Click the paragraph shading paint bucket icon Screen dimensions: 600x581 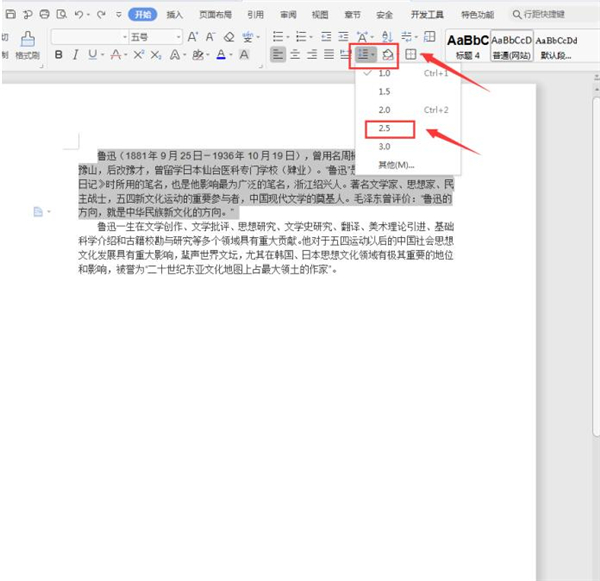[390, 54]
